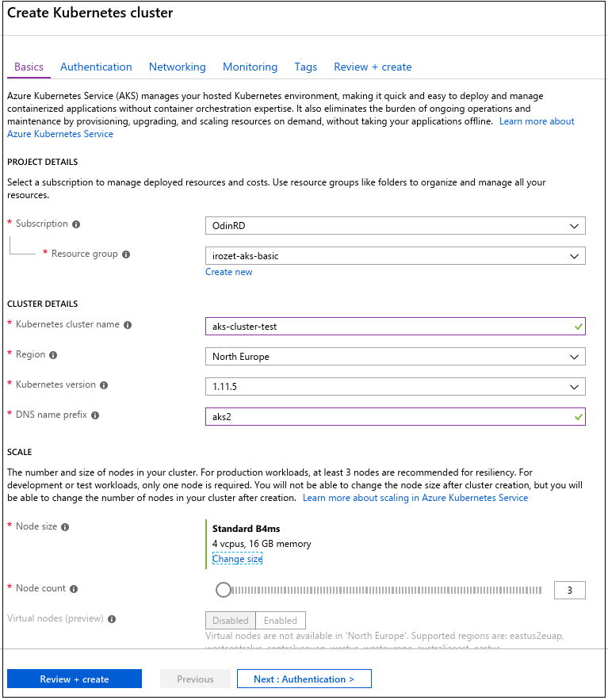The height and width of the screenshot is (700, 608).
Task: Open the Monitoring tab
Action: click(x=250, y=67)
